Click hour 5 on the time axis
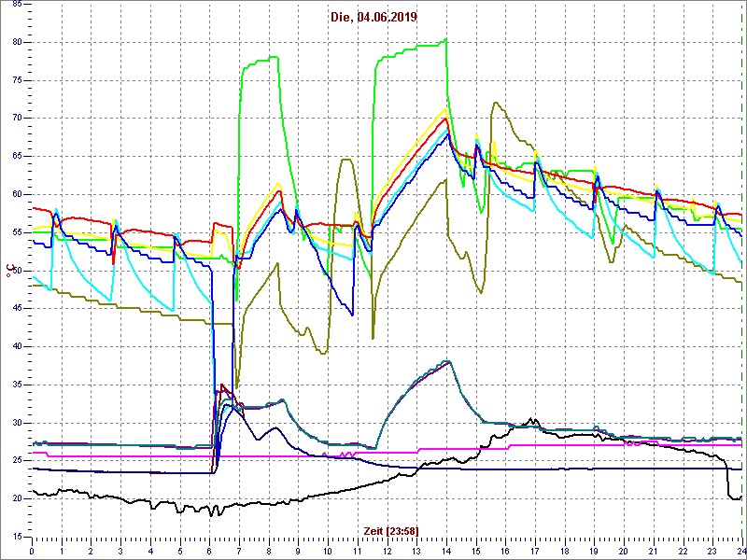Screen dimensions: 747x560 click(180, 551)
